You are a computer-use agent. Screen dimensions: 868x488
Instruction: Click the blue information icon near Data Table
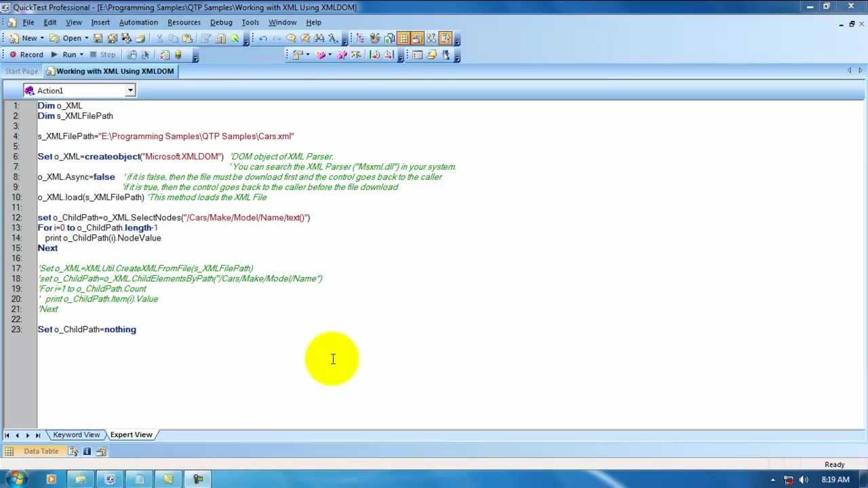[87, 451]
